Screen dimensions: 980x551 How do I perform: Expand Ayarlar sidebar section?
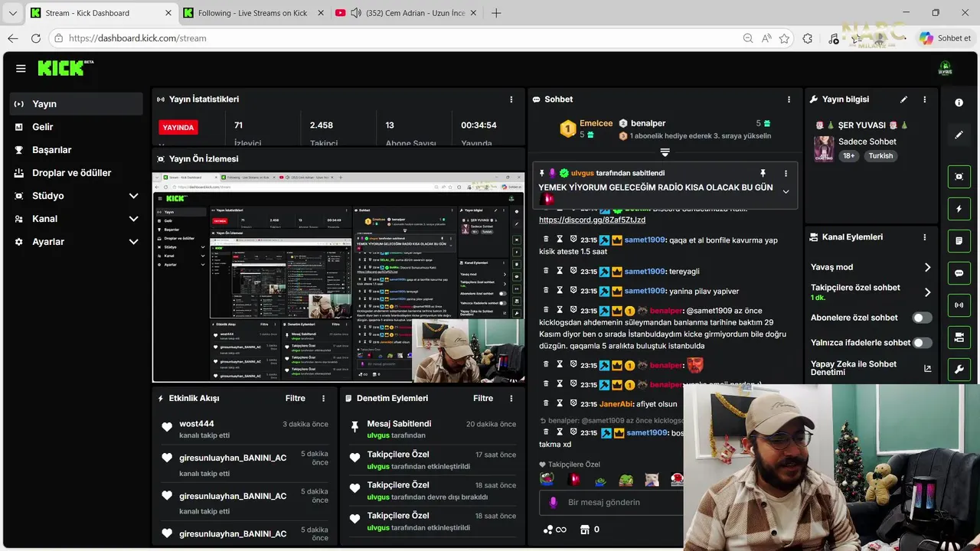click(133, 242)
